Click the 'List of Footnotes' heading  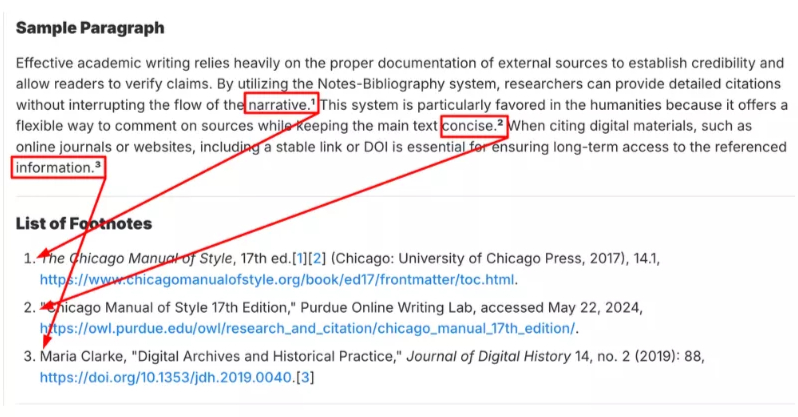83,224
